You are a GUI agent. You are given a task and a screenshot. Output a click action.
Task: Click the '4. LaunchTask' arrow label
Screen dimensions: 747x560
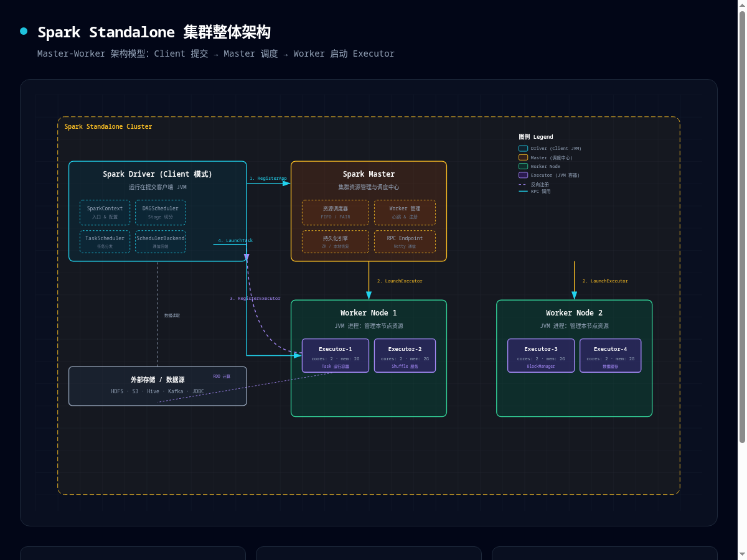tap(235, 241)
